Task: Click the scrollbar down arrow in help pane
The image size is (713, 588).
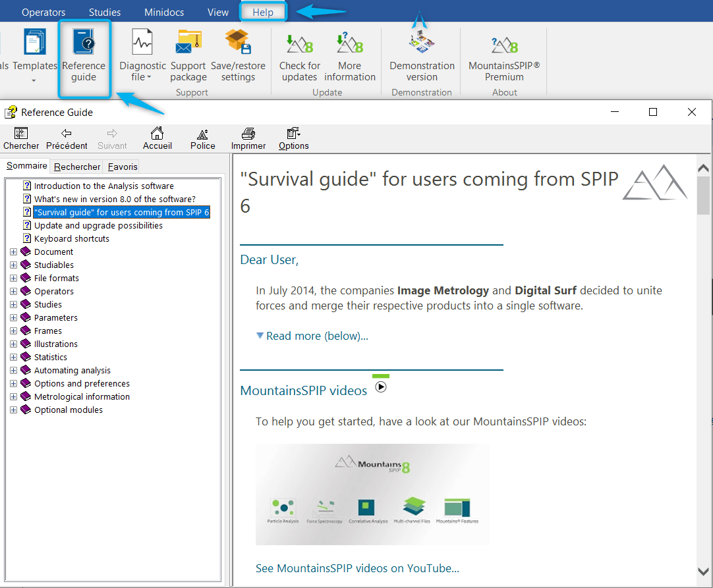Action: click(x=703, y=572)
